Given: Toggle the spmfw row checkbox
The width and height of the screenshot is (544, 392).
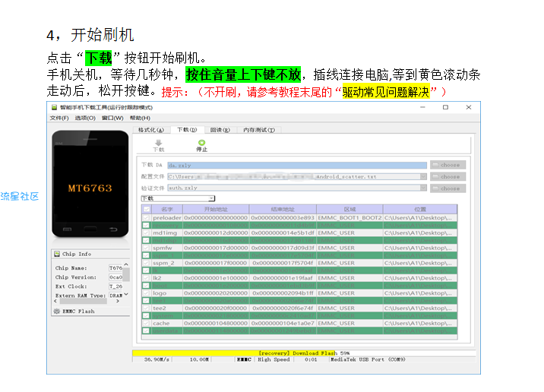Looking at the screenshot, I should [x=147, y=248].
